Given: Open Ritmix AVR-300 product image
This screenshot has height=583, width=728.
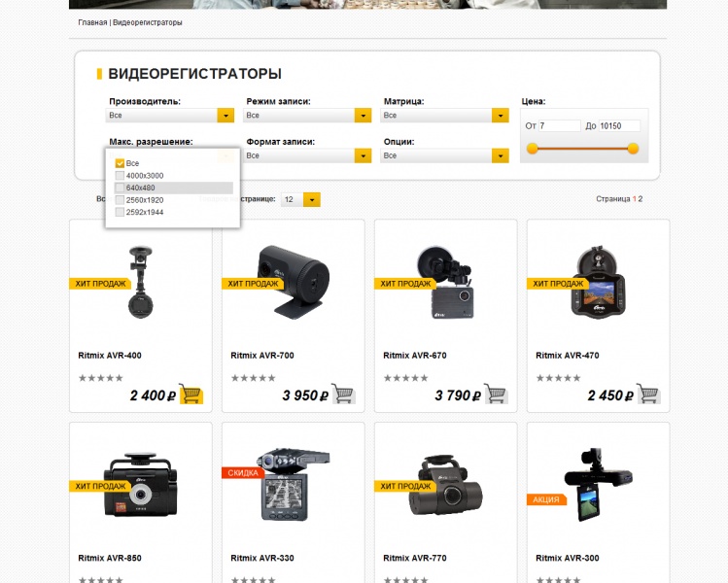Looking at the screenshot, I should tap(598, 485).
